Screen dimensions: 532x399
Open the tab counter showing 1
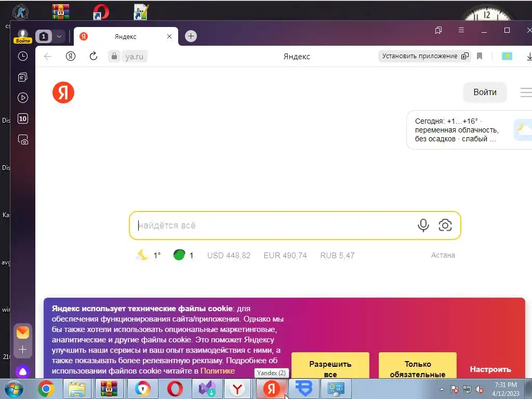tap(44, 36)
